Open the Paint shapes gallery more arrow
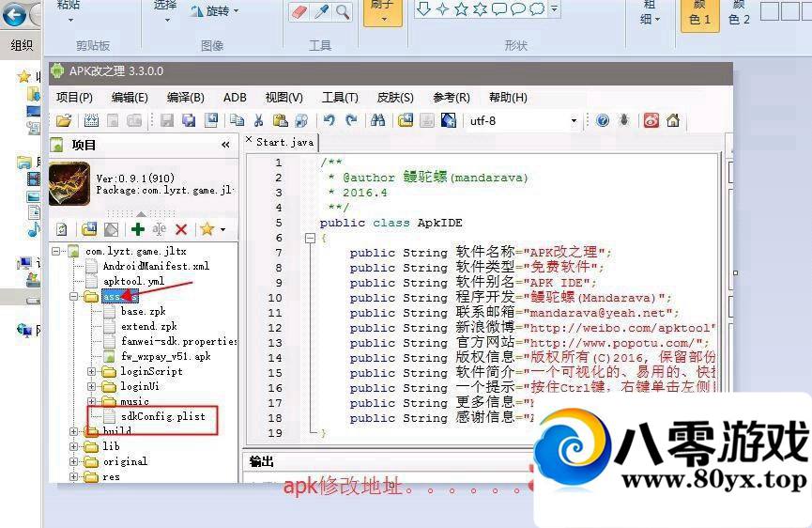 555,8
